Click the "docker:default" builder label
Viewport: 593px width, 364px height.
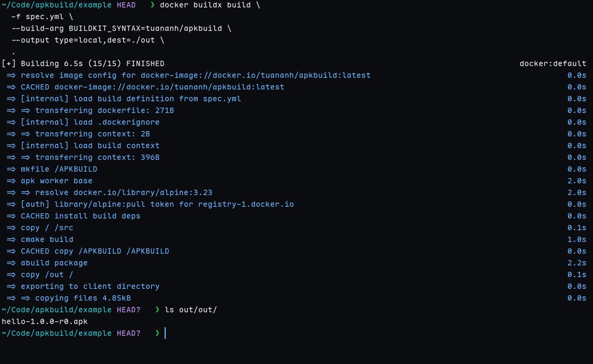point(553,64)
